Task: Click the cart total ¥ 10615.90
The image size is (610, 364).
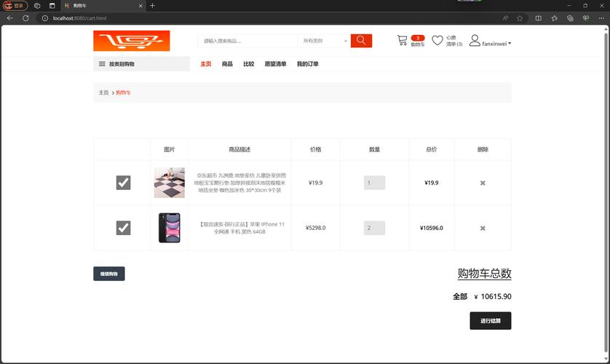Action: 493,296
